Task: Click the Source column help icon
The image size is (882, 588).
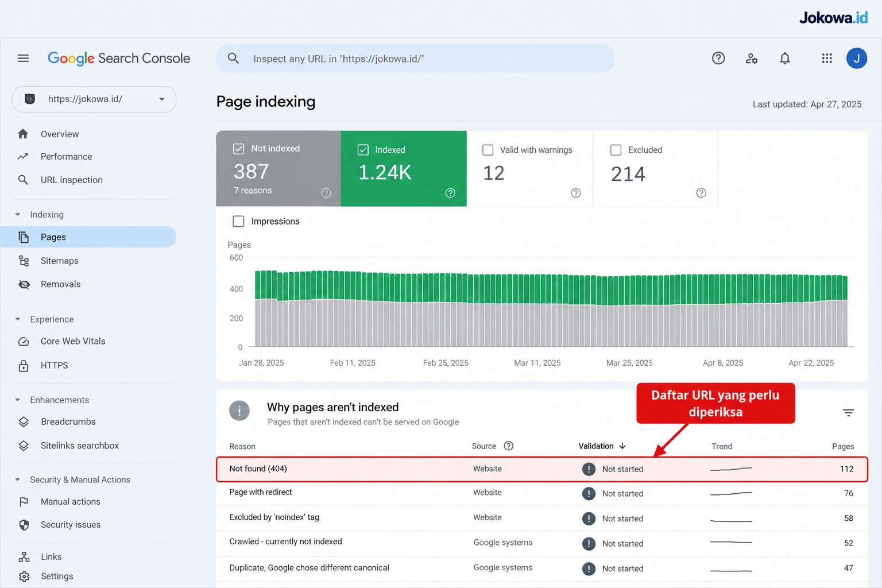Action: pyautogui.click(x=508, y=446)
